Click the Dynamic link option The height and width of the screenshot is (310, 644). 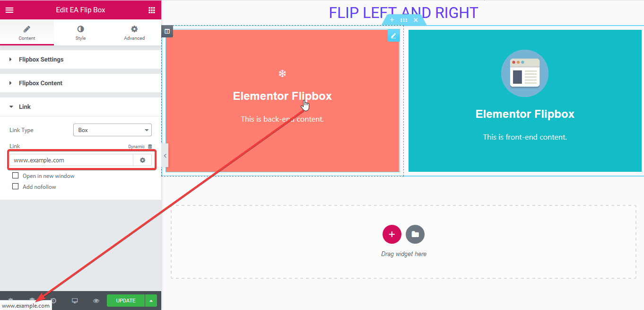coord(136,147)
